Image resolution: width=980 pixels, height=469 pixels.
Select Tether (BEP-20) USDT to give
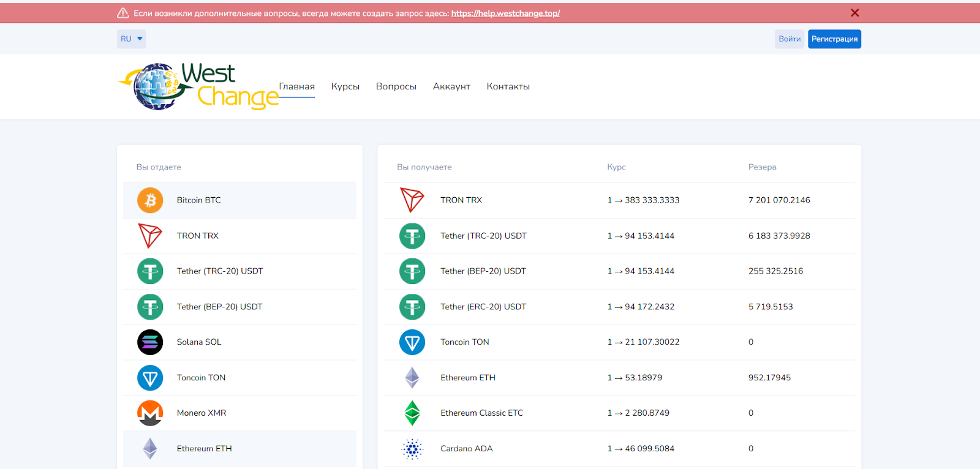pos(239,307)
